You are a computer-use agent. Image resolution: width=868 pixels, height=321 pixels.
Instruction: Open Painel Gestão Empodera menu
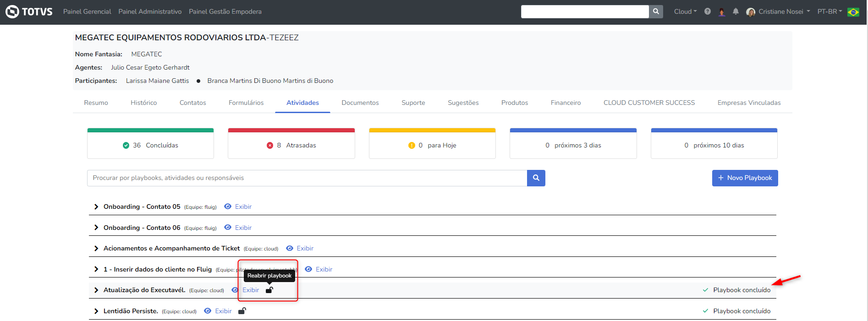(225, 11)
